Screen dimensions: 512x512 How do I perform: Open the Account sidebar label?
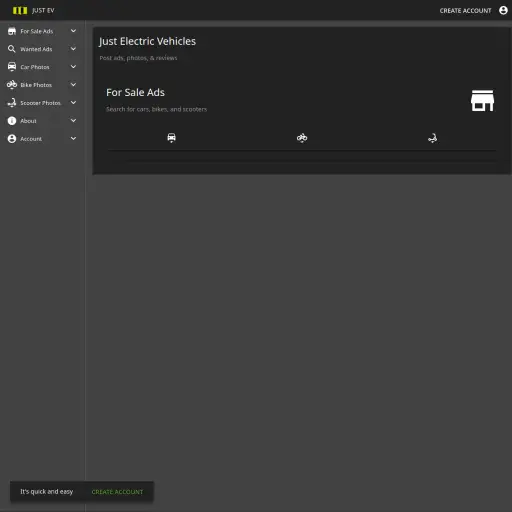[31, 139]
